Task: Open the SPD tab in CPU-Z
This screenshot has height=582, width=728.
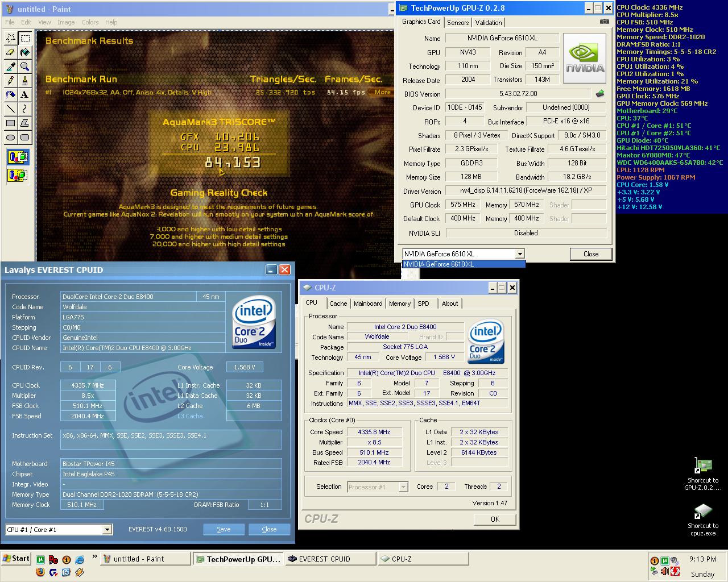Action: pos(424,304)
